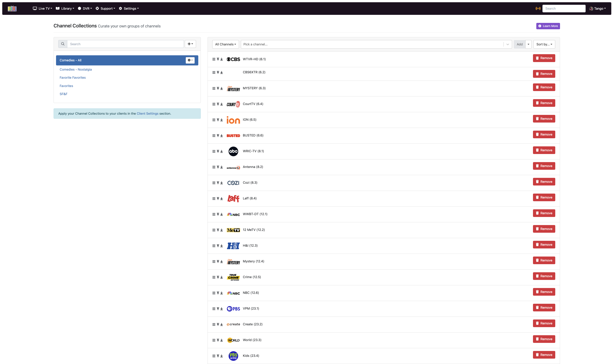
Task: Click the drag handle for WTVR-HD (6.1)
Action: [x=214, y=59]
